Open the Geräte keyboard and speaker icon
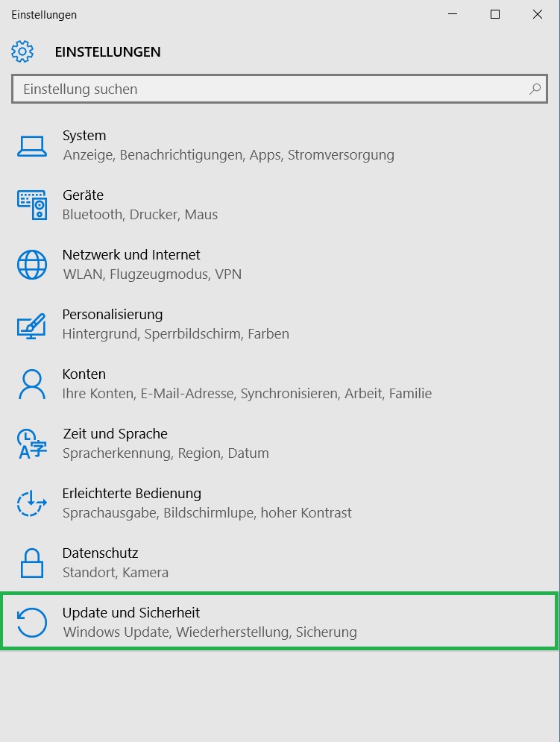560x742 pixels. 32,205
